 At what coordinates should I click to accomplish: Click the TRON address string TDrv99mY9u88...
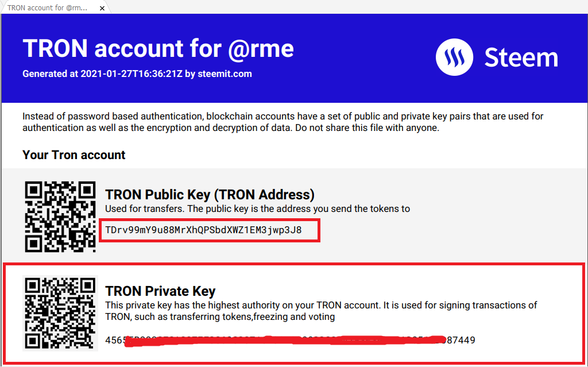tap(203, 230)
